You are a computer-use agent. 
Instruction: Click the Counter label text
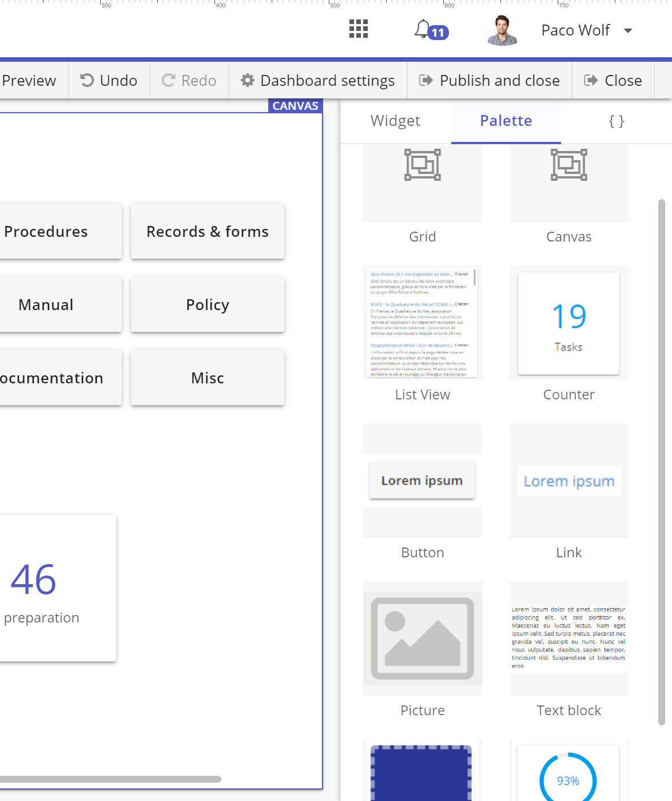pyautogui.click(x=569, y=395)
